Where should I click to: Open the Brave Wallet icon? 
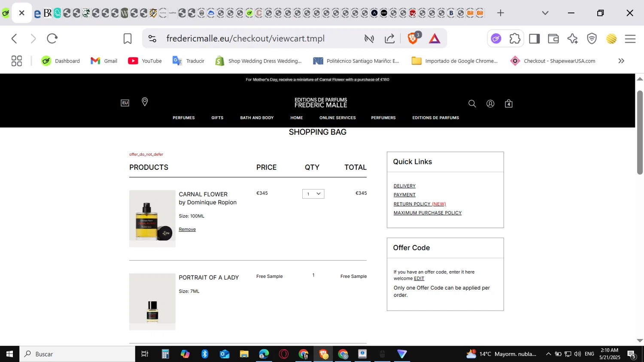click(x=553, y=39)
